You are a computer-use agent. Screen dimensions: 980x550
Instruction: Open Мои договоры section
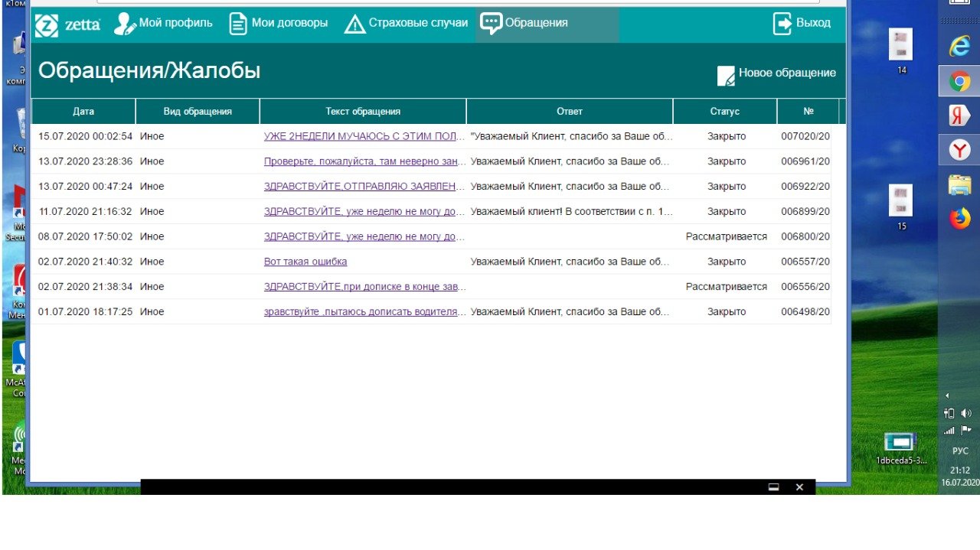tap(279, 23)
